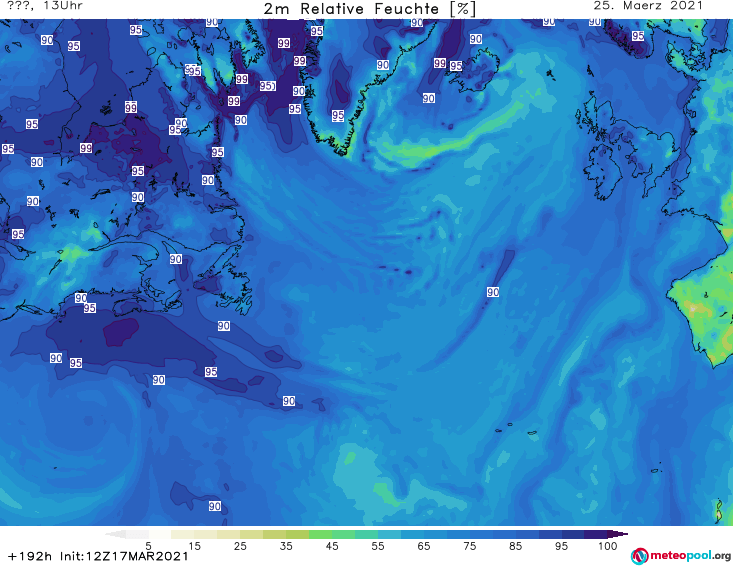Click the '95' label at Greenland's southern tip
733x566 pixels.
tap(338, 115)
